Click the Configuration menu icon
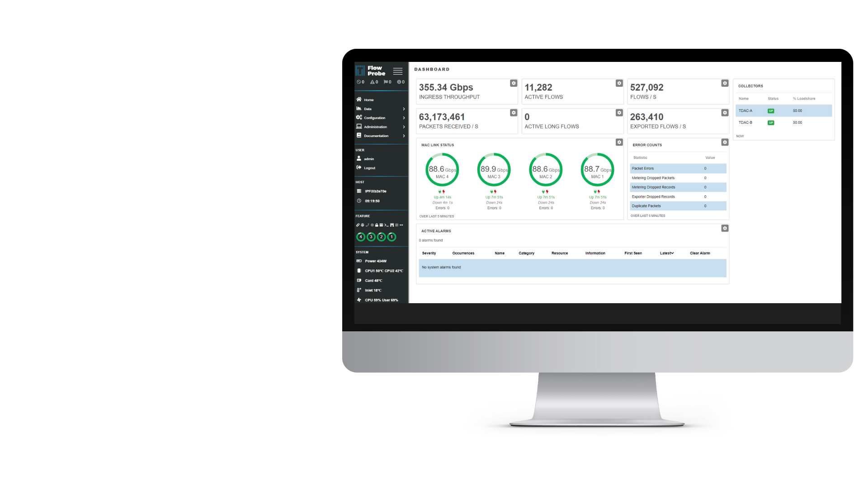 click(x=359, y=117)
